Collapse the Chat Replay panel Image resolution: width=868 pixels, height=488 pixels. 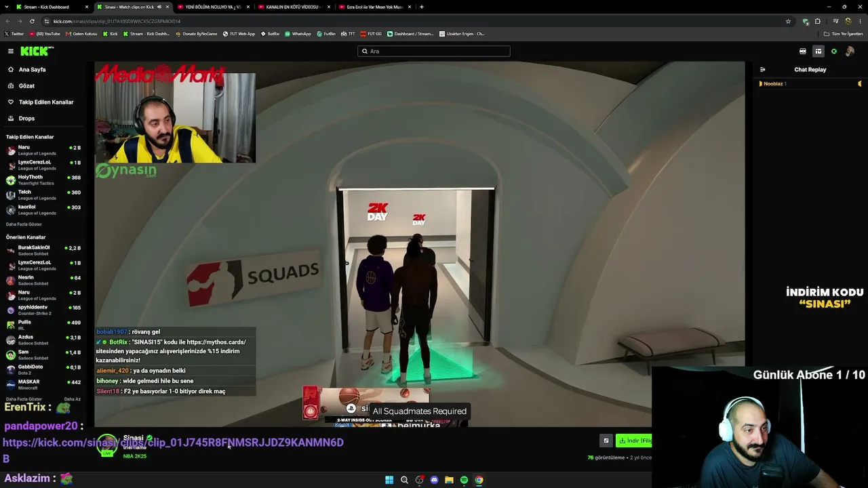762,70
